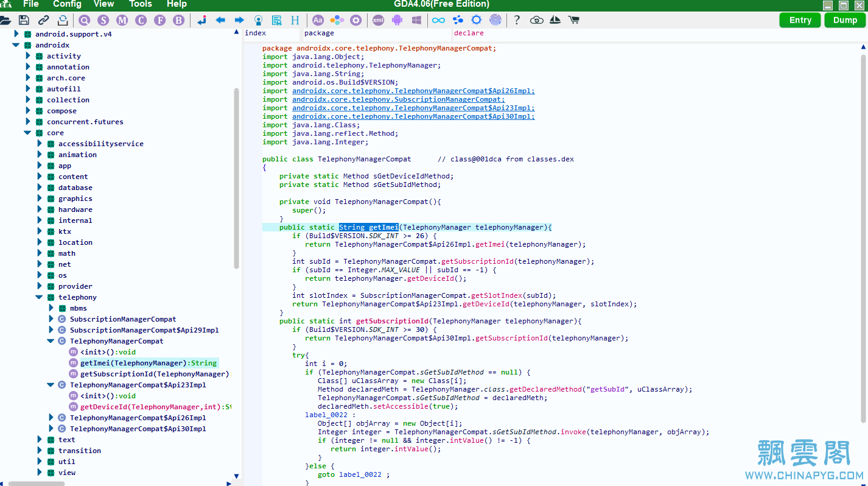Select getDeviceId(TelephonyManager,int) tree method
The image size is (868, 486).
155,407
